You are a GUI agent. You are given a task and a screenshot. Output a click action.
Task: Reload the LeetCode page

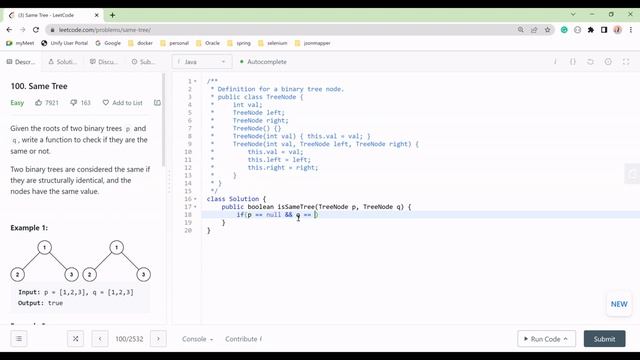click(36, 30)
